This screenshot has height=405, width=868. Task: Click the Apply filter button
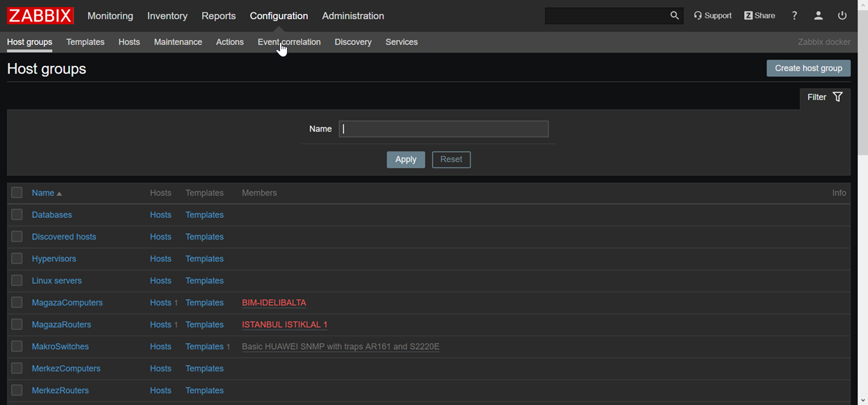pos(405,160)
